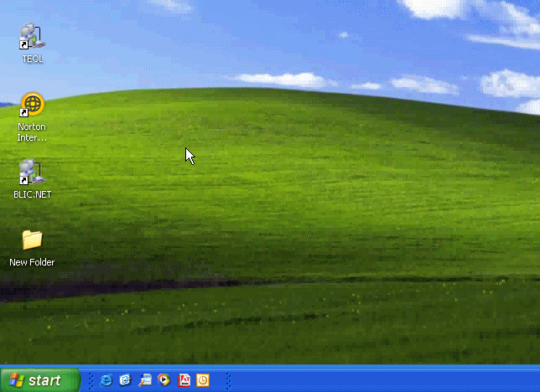Open the Start menu
540x392 pixels.
point(39,380)
